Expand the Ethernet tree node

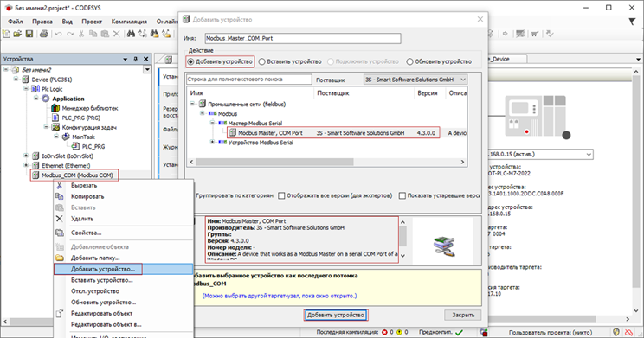[x=26, y=165]
